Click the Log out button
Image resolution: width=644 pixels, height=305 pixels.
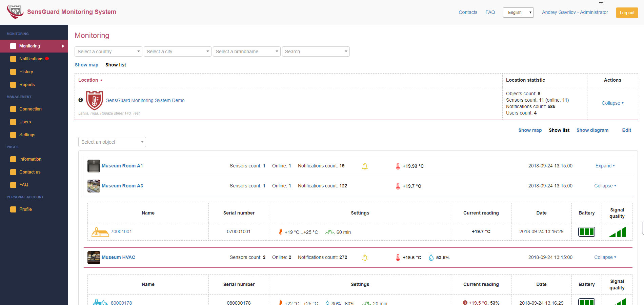[x=627, y=12]
